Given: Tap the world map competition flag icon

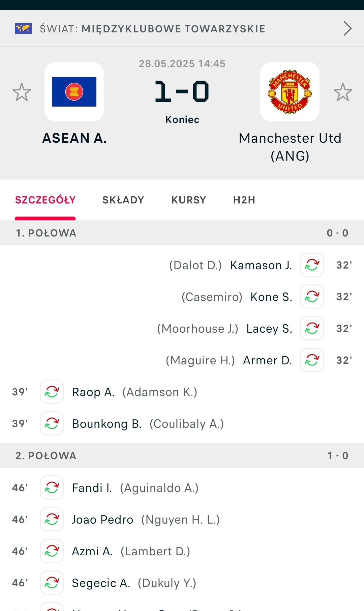Looking at the screenshot, I should 23,29.
